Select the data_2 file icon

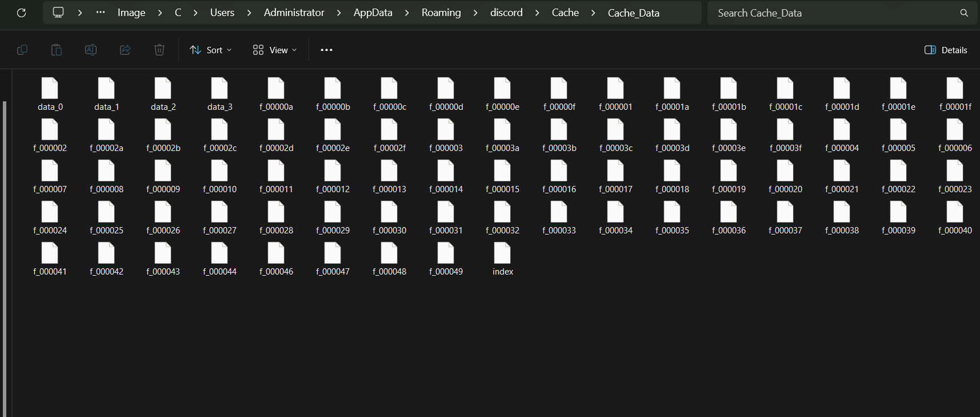(x=163, y=88)
